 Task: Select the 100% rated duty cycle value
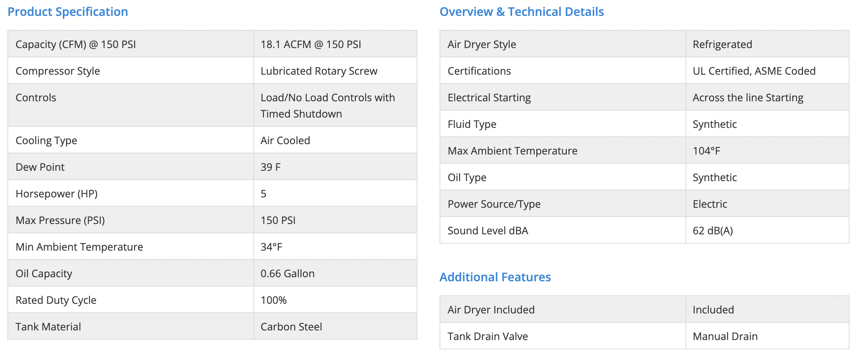point(273,300)
